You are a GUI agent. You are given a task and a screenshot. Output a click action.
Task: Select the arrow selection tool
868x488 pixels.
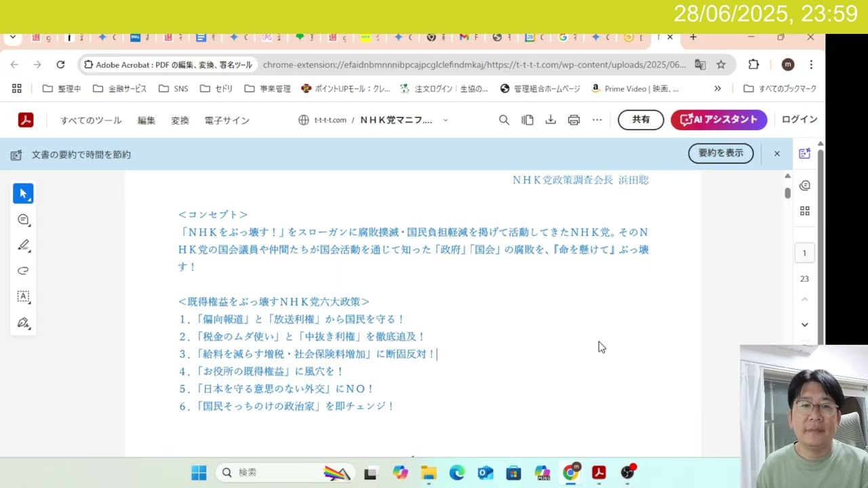pyautogui.click(x=23, y=194)
